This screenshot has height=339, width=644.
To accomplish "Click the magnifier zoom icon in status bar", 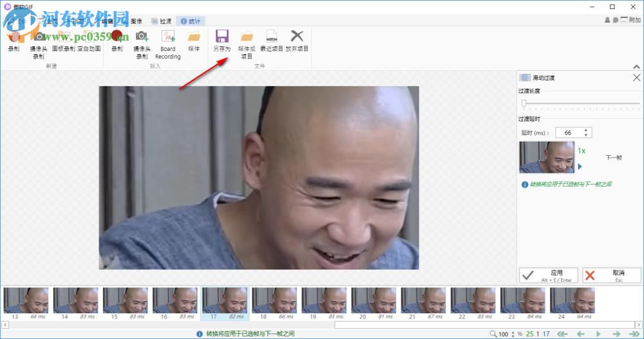I will point(493,334).
